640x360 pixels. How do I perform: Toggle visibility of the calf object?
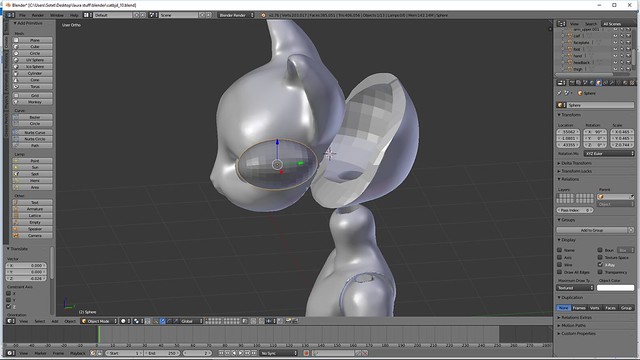tap(615, 36)
